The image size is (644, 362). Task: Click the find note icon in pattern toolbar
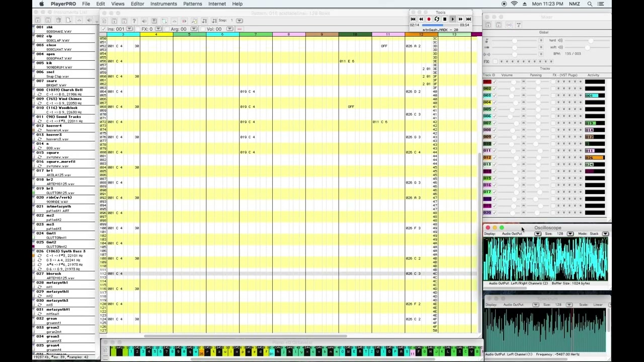pos(194,21)
